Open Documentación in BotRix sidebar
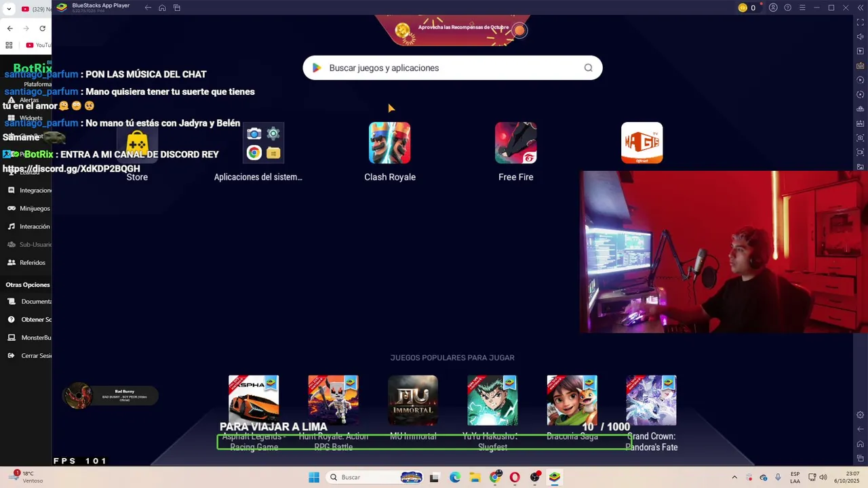Image resolution: width=868 pixels, height=488 pixels. click(29, 302)
